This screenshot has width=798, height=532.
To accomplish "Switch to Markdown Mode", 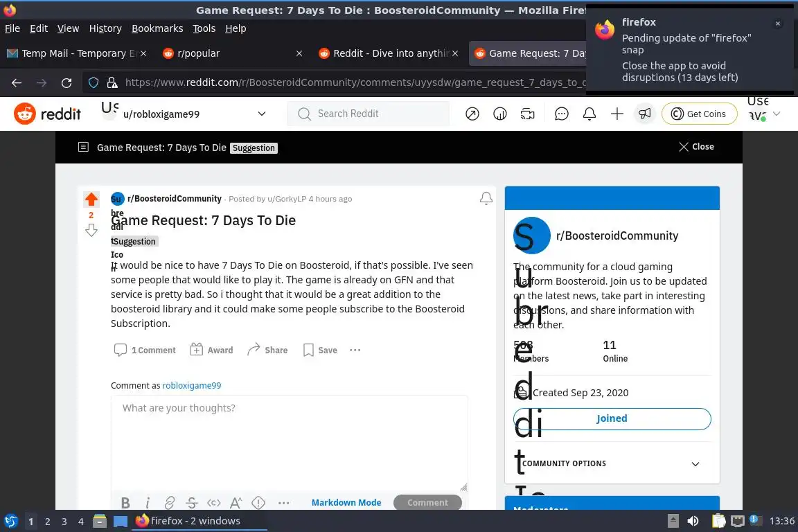I will click(346, 502).
